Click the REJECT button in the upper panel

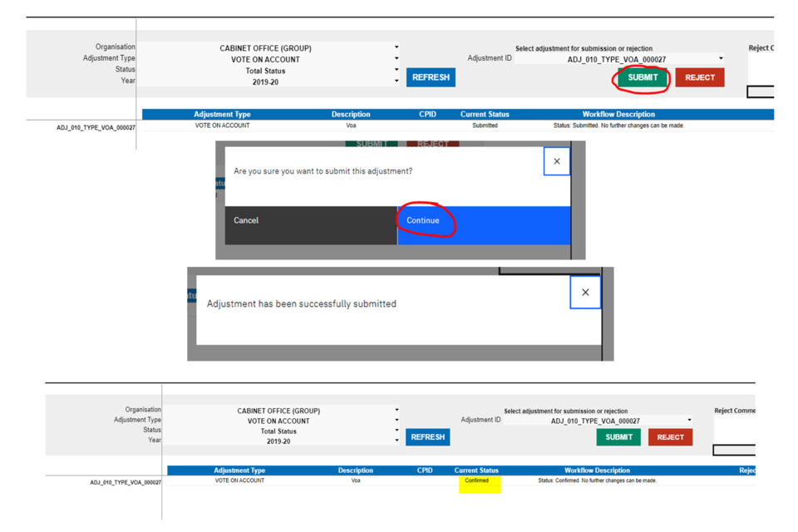pos(699,77)
